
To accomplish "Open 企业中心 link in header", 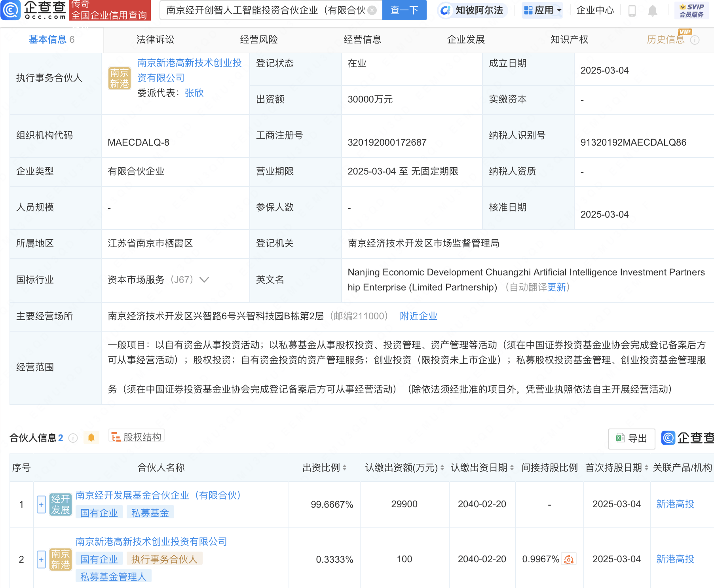I will (x=595, y=10).
